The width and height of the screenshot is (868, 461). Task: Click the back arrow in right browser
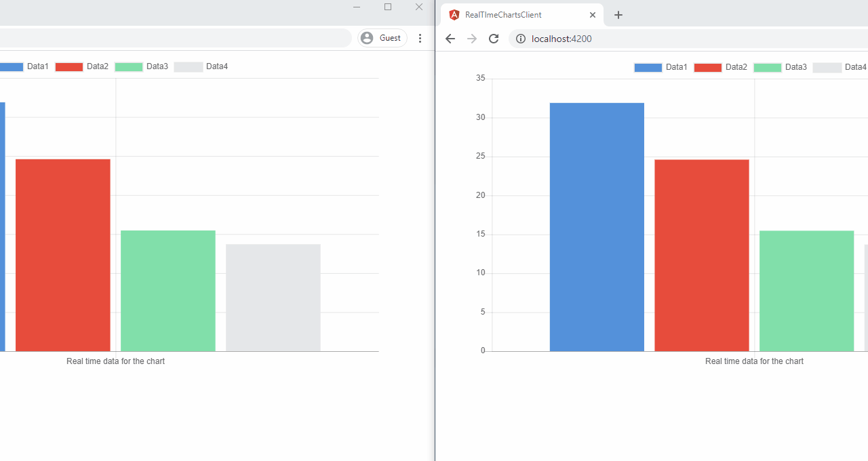450,39
